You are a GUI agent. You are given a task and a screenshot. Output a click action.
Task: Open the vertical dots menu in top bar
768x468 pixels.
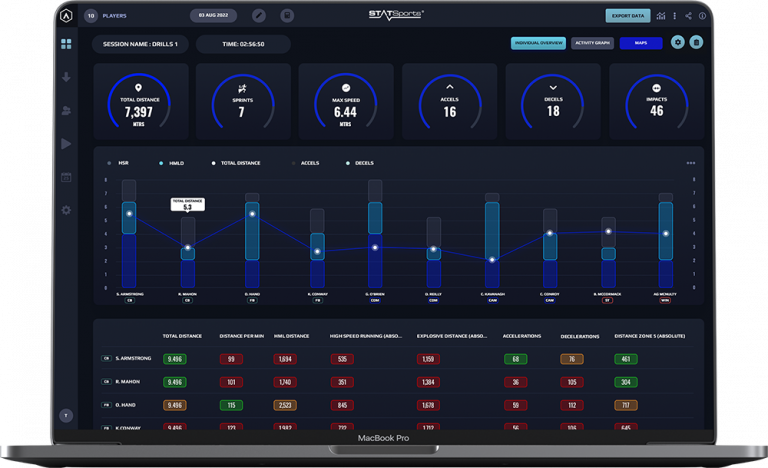(675, 16)
